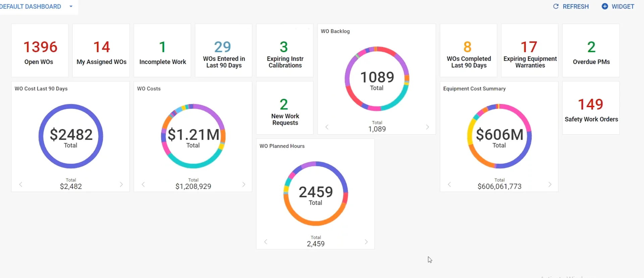Viewport: 644px width, 278px height.
Task: Show previous Equipment Cost Summary view
Action: click(449, 184)
